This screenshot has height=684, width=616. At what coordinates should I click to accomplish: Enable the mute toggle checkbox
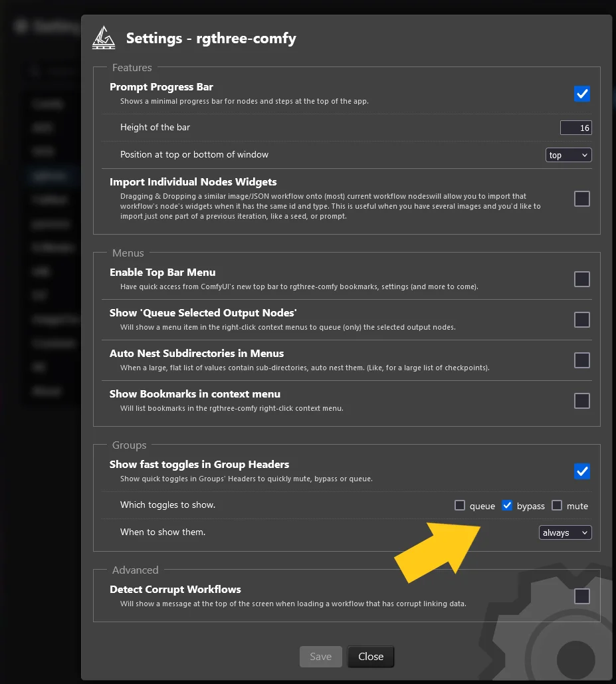point(557,505)
